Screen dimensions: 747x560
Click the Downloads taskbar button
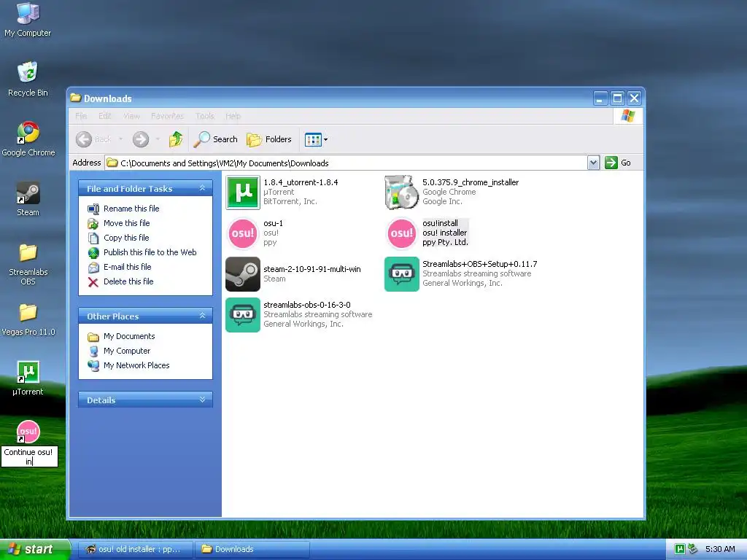(x=252, y=549)
